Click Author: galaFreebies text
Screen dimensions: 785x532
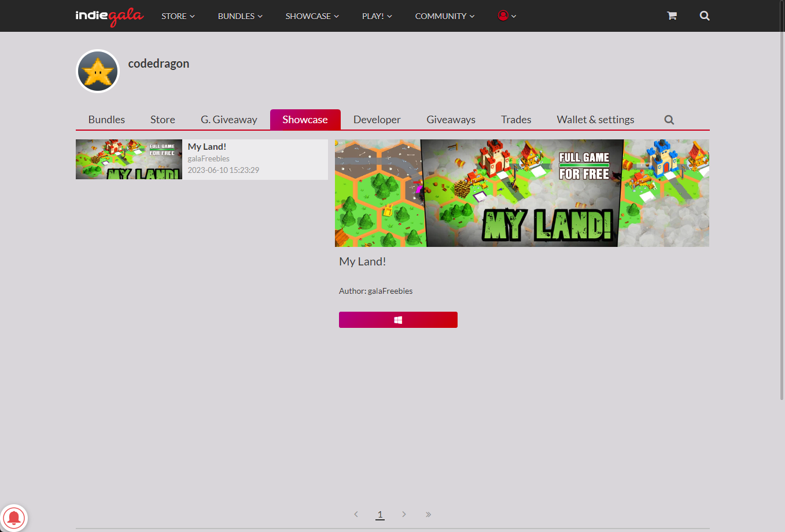click(376, 291)
